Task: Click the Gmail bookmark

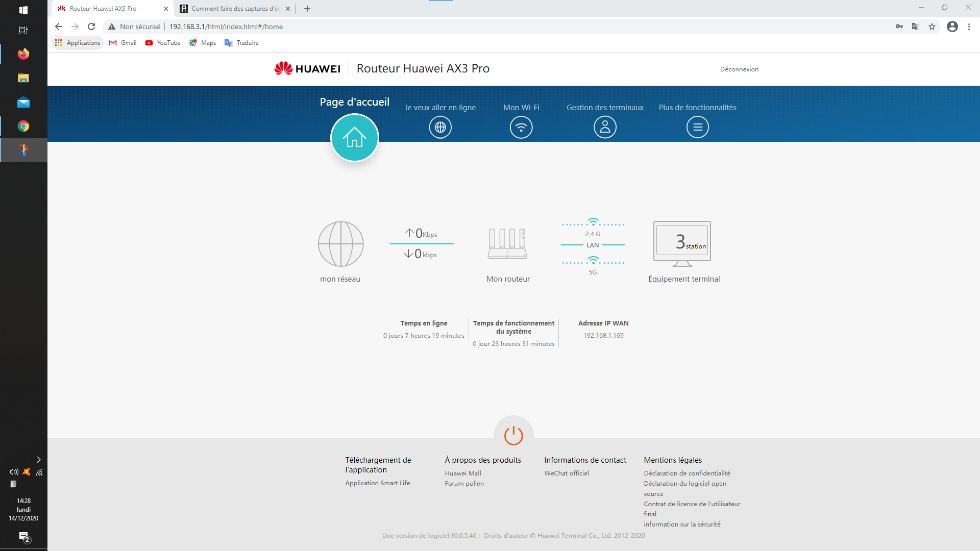Action: (123, 43)
